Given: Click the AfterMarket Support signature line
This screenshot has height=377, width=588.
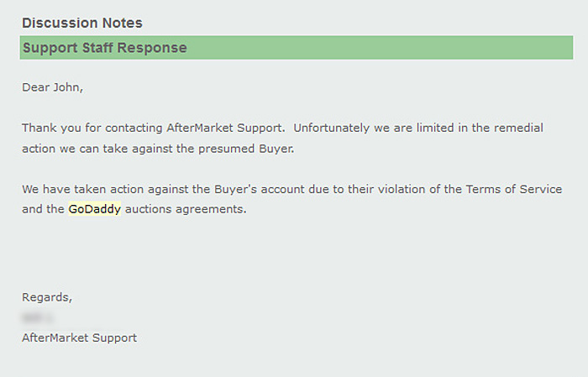Looking at the screenshot, I should coord(79,338).
